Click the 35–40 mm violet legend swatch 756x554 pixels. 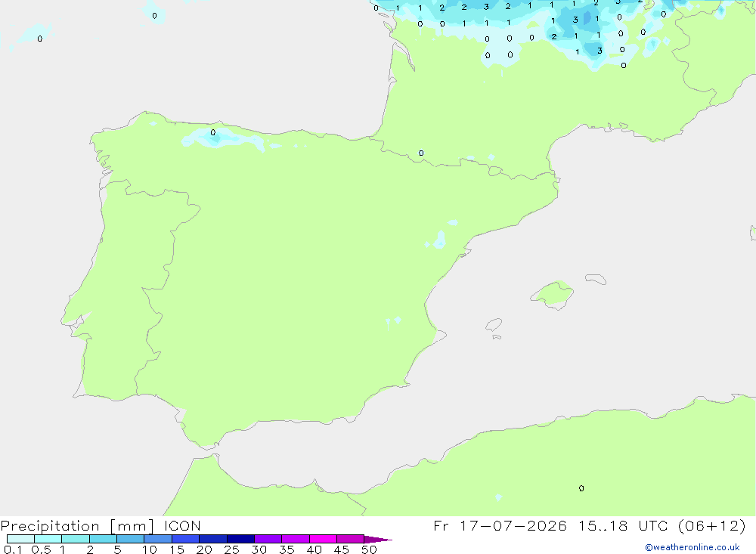tap(296, 539)
